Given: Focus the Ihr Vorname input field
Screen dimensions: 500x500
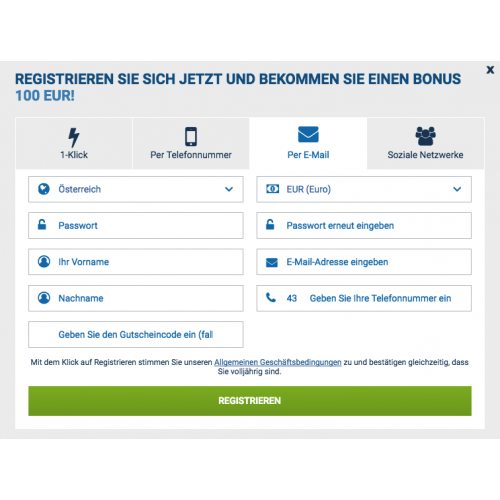Looking at the screenshot, I should point(136,262).
